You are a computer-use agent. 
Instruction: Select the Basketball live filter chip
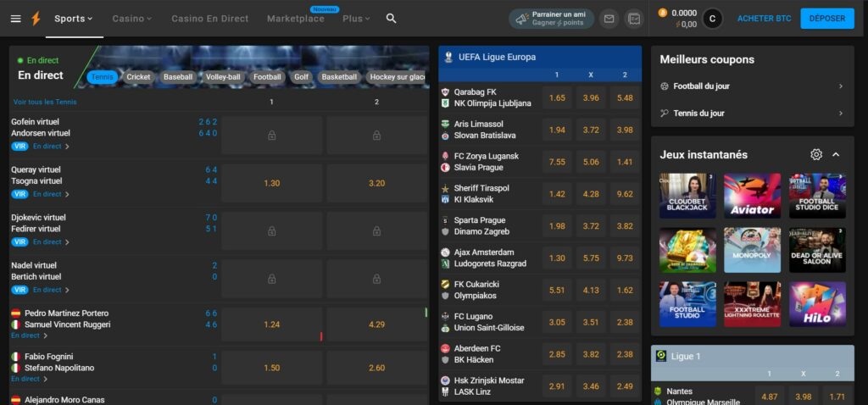point(339,77)
